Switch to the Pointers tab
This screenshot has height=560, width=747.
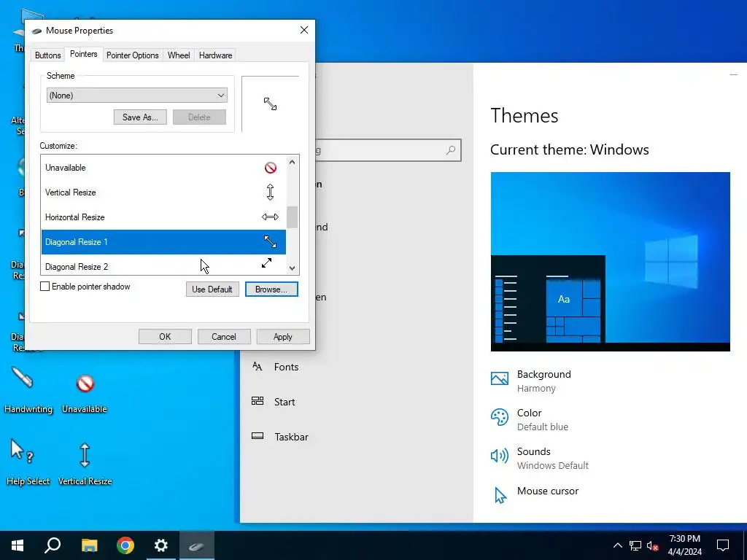pos(83,54)
